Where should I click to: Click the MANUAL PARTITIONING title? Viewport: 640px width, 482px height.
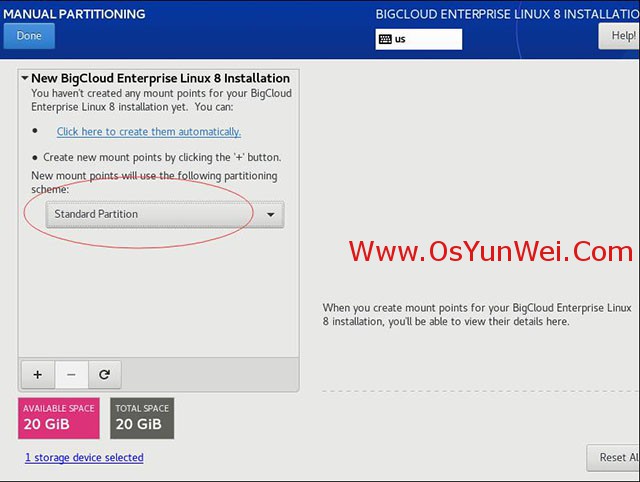tap(74, 14)
